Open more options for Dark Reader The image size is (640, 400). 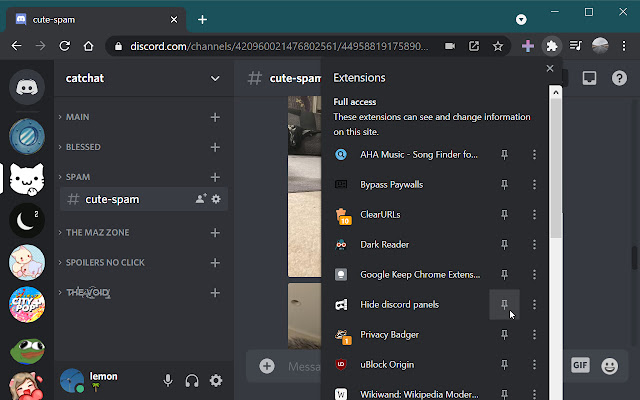click(535, 244)
